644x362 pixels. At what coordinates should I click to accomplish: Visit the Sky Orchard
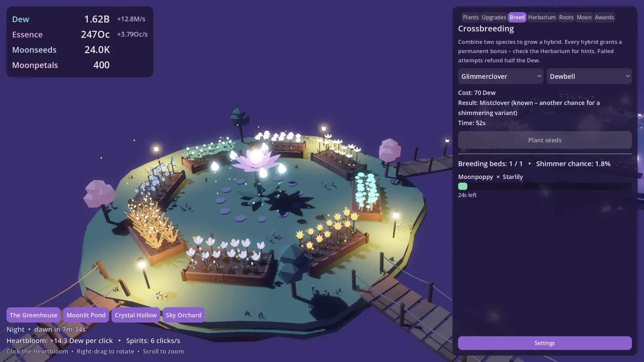[x=184, y=315]
